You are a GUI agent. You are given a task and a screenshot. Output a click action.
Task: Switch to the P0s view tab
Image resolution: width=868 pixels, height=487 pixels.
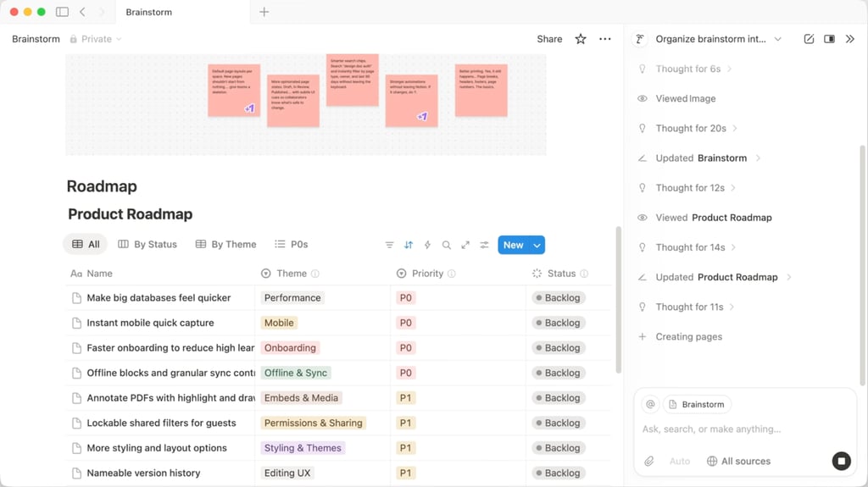click(x=292, y=244)
